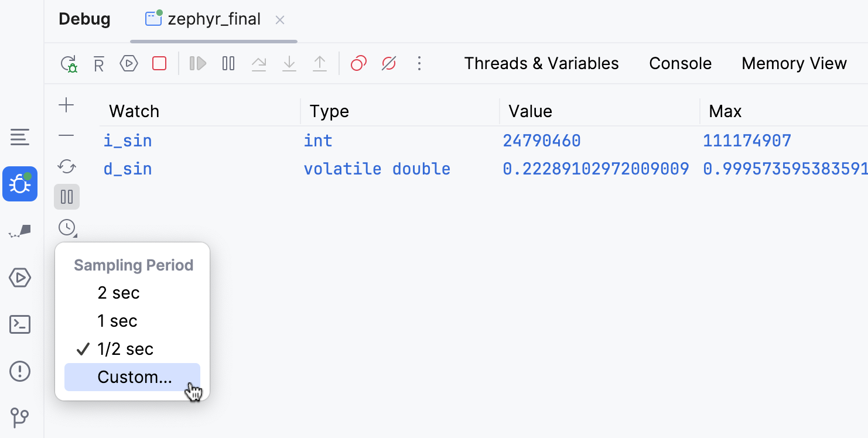Image resolution: width=868 pixels, height=438 pixels.
Task: Click the d_sin value in the Value column
Action: click(596, 169)
